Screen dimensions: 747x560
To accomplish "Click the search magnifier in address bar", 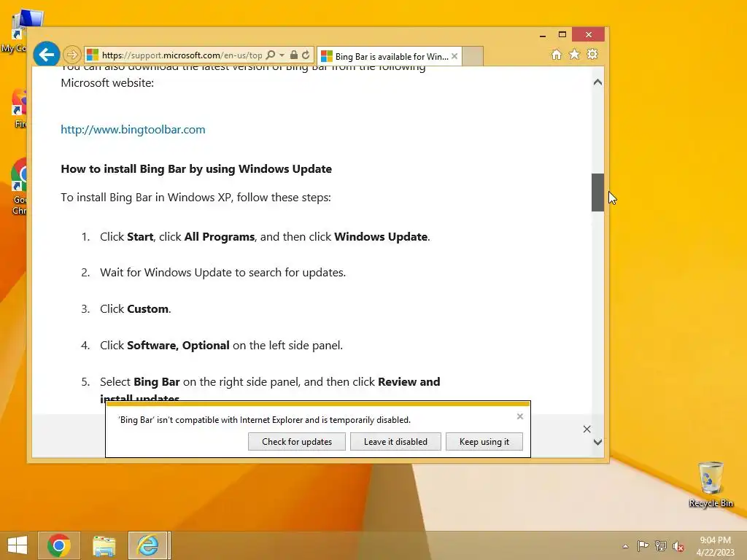I will click(x=270, y=55).
